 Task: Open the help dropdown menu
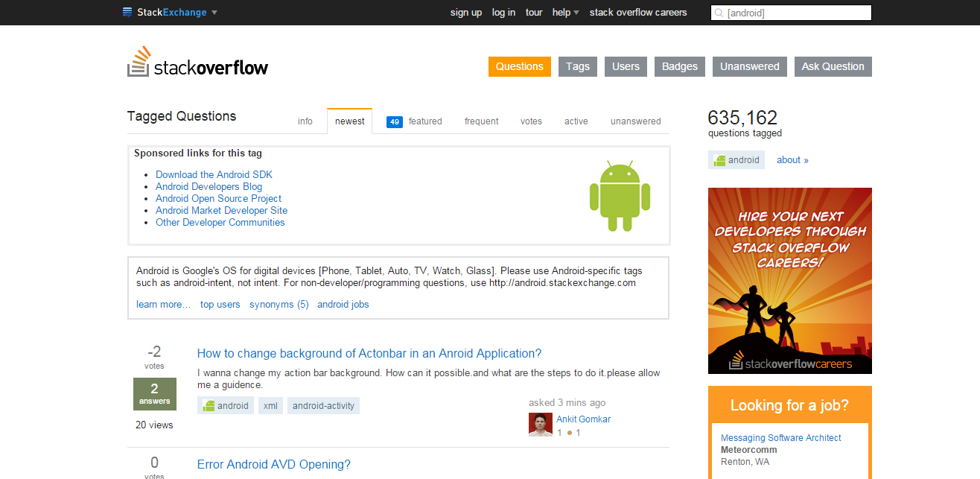tap(566, 13)
